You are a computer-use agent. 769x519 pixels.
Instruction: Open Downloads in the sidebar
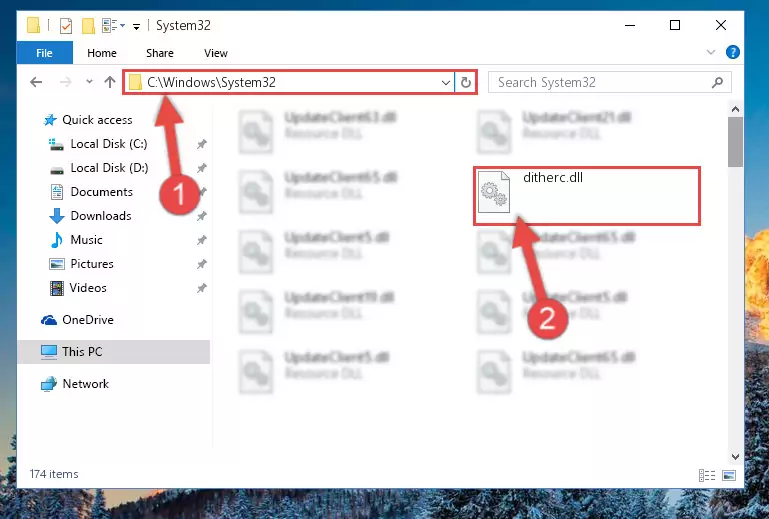click(91, 216)
